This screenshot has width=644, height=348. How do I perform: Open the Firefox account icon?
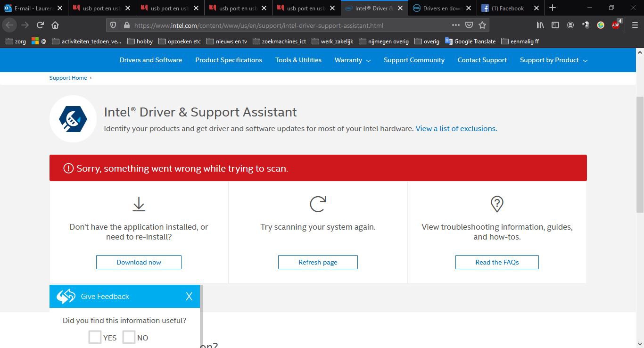[x=570, y=25]
